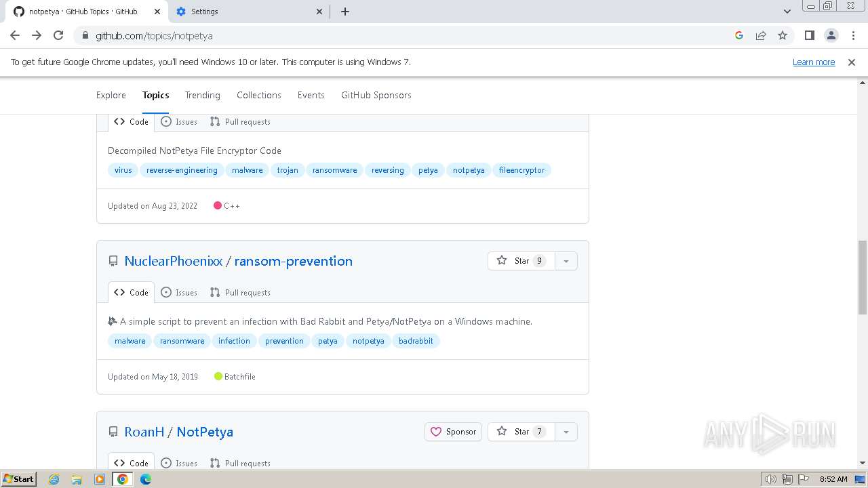Select the reversing topic tag
The image size is (868, 488).
tap(388, 170)
